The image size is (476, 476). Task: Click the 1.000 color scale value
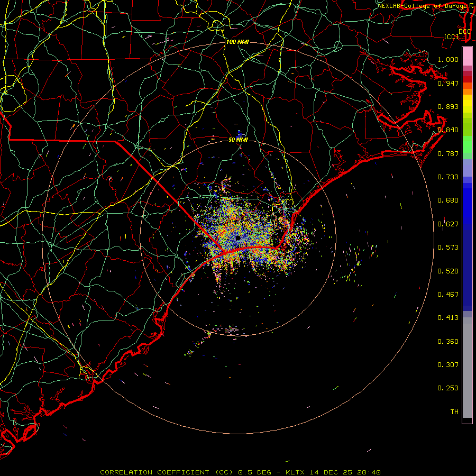pos(448,59)
